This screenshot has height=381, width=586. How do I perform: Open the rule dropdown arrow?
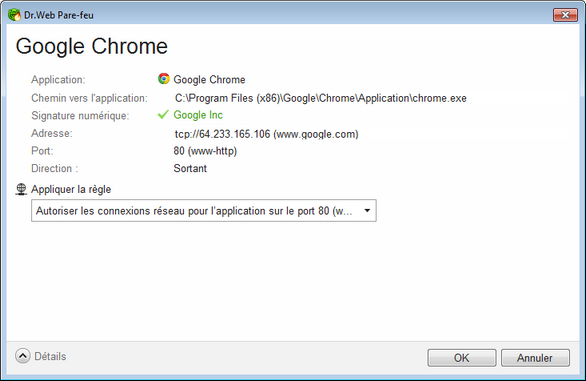(x=367, y=211)
